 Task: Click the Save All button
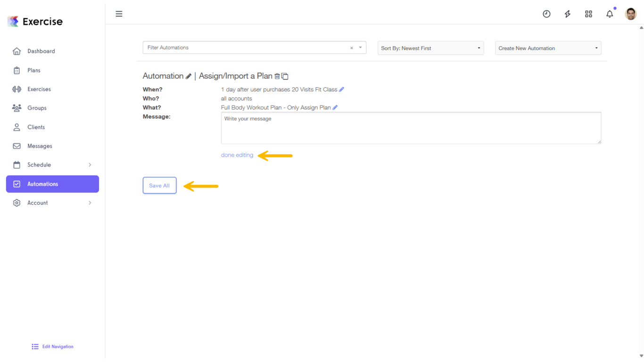[x=159, y=185]
